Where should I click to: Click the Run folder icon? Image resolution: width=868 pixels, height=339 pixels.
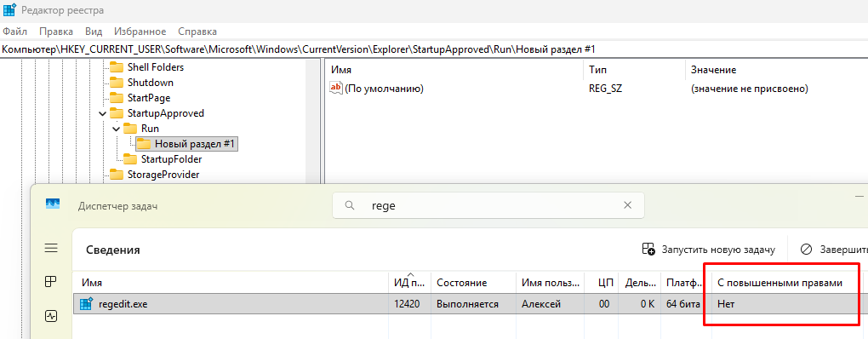pyautogui.click(x=130, y=129)
